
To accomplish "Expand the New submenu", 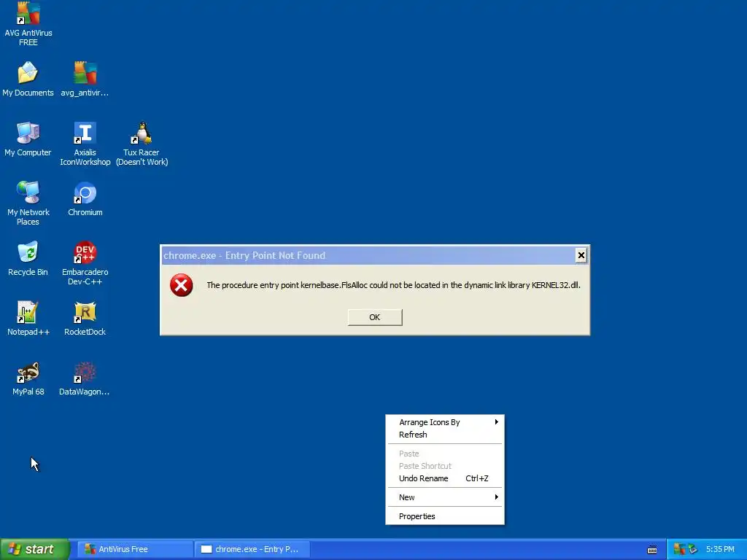I will click(x=445, y=497).
